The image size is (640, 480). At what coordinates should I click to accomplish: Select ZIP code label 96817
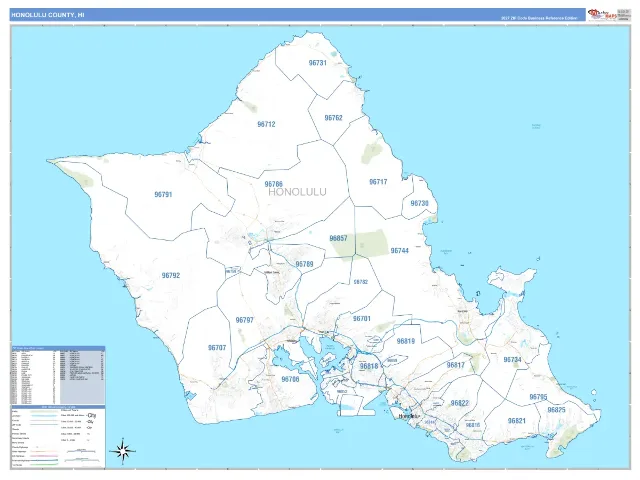point(456,365)
